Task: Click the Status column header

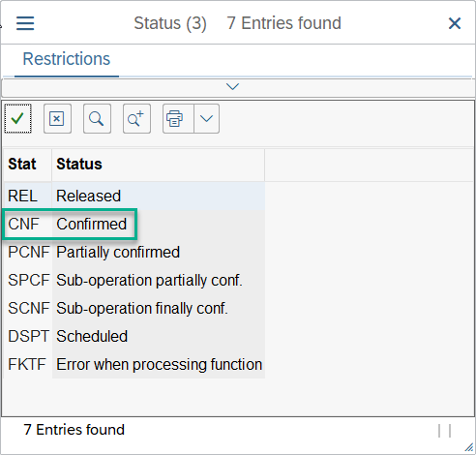Action: 158,164
